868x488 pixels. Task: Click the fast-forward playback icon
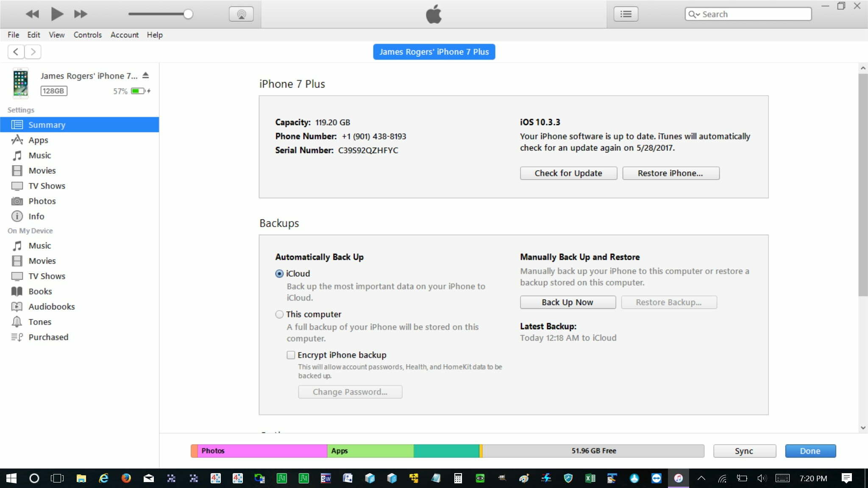pos(81,14)
